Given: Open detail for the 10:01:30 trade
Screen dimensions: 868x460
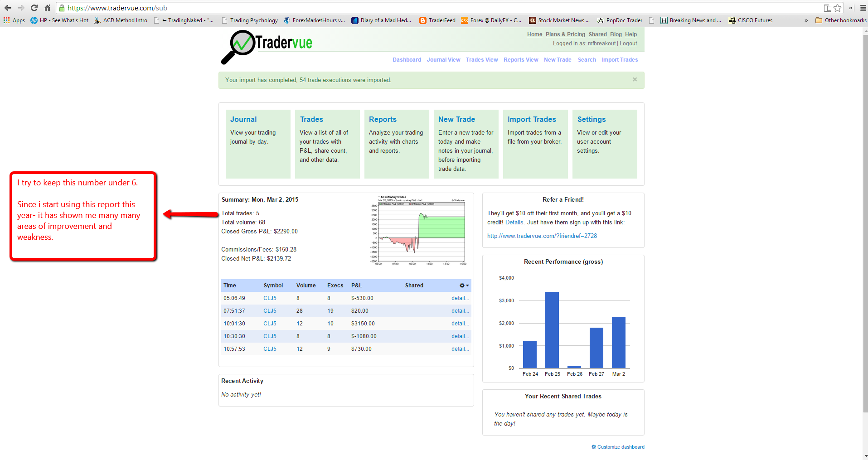Looking at the screenshot, I should 460,324.
